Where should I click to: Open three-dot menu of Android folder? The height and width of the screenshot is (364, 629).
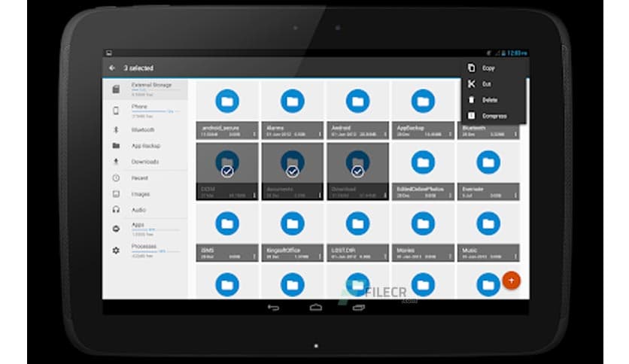(x=385, y=135)
